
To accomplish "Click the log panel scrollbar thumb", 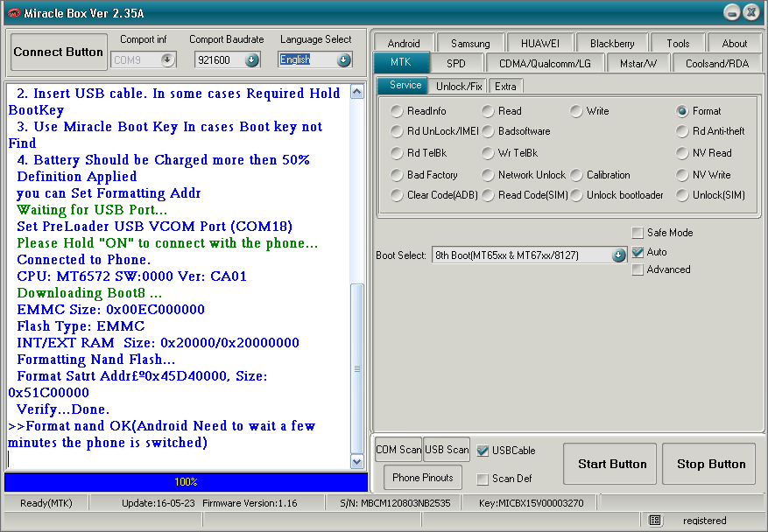I will pos(357,369).
